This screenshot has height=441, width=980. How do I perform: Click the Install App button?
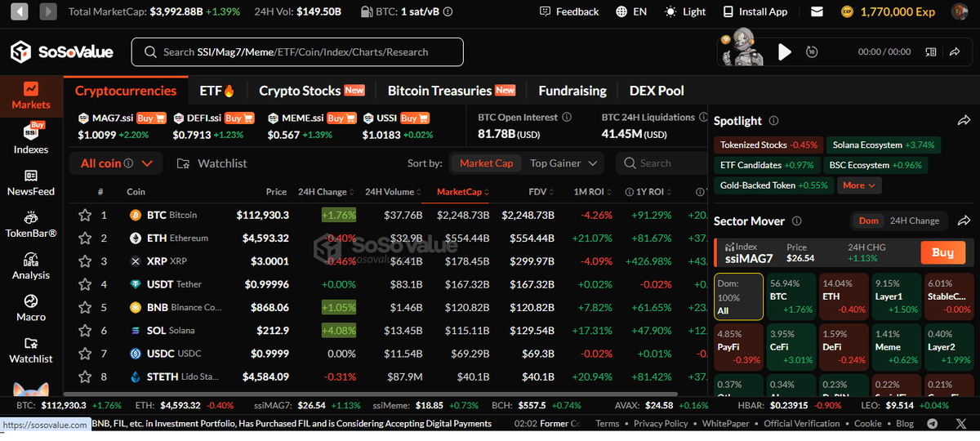click(754, 11)
